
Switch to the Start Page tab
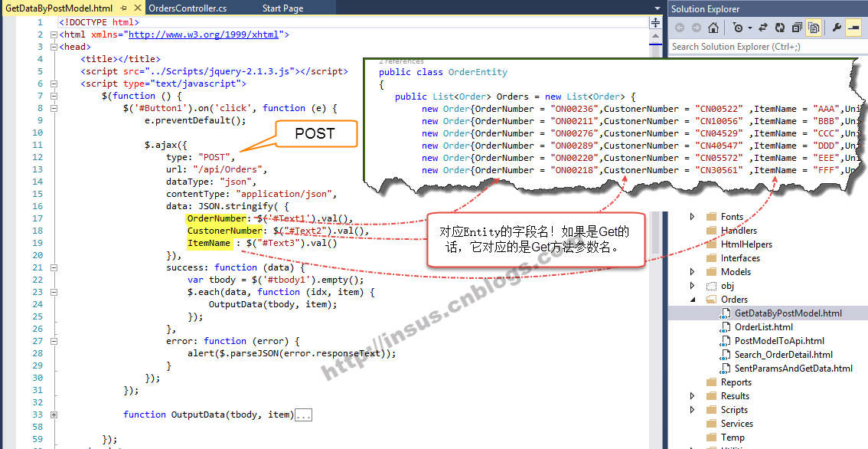(x=283, y=8)
